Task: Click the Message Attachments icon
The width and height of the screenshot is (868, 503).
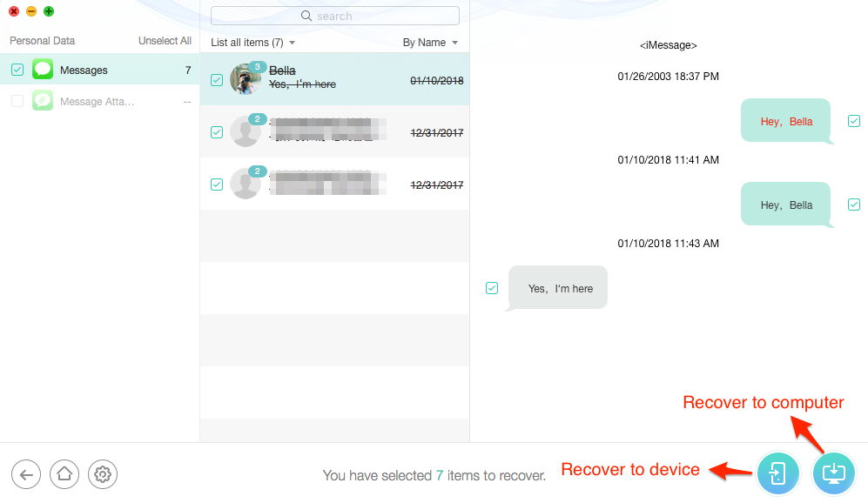Action: [43, 101]
